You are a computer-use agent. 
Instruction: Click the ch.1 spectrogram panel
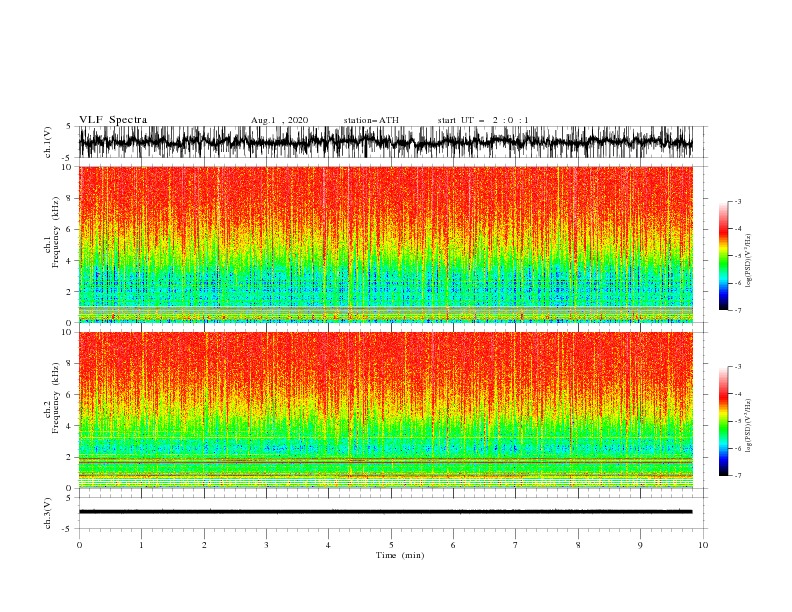(x=385, y=244)
